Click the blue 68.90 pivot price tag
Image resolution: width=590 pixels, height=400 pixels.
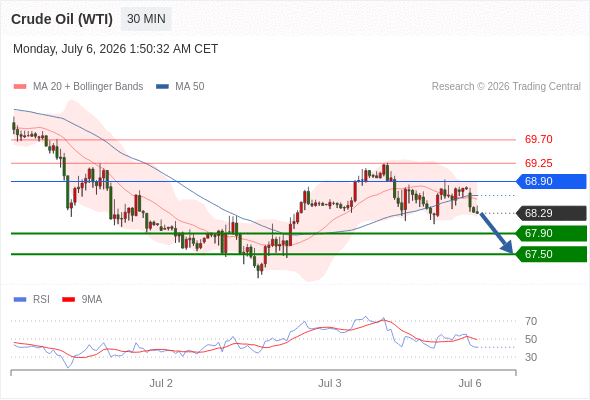(551, 181)
